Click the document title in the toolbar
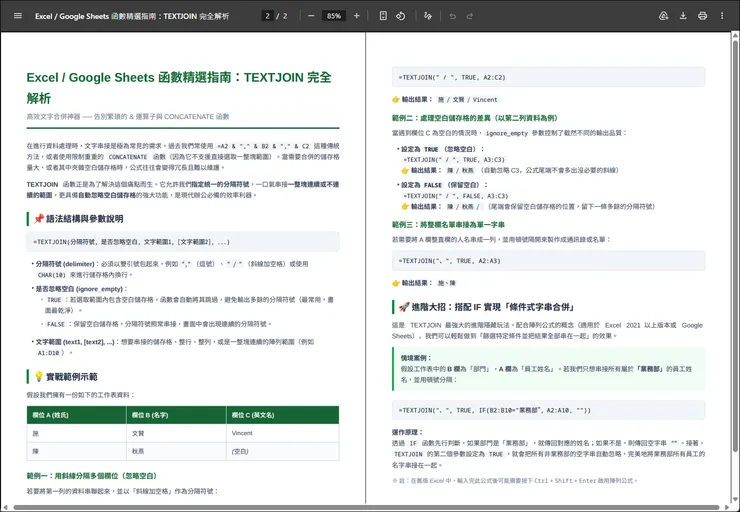 point(132,16)
